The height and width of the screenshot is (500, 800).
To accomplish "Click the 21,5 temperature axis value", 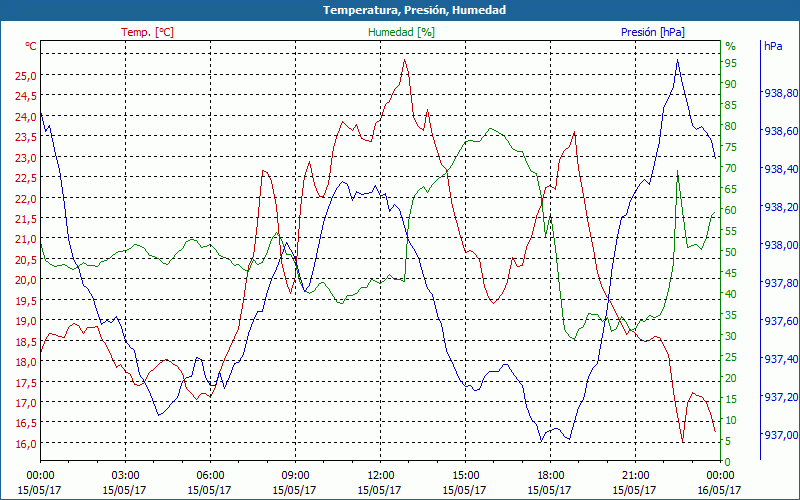I will 25,219.
